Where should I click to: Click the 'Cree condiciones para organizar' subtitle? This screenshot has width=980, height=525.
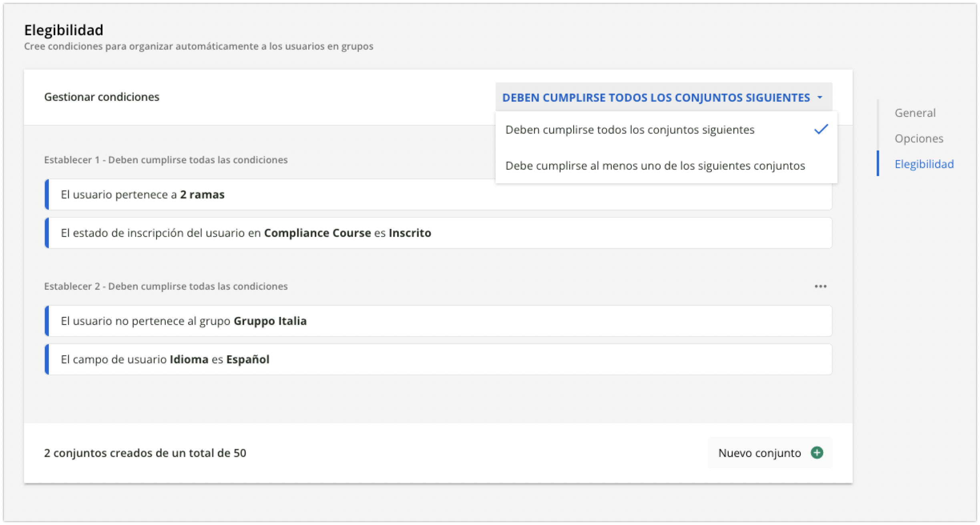[x=199, y=46]
